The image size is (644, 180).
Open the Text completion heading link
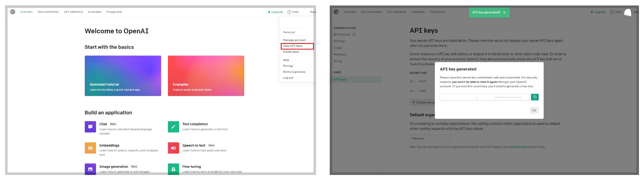click(x=195, y=124)
